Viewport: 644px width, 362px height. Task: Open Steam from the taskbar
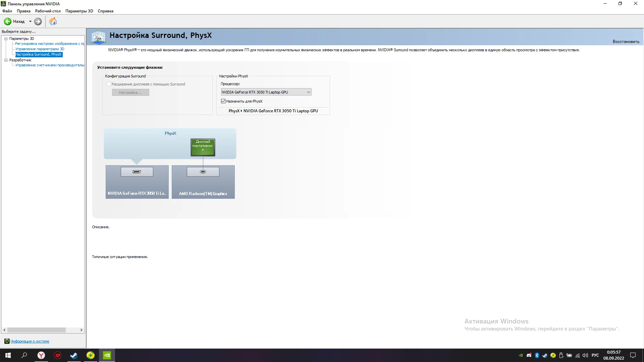pyautogui.click(x=74, y=355)
